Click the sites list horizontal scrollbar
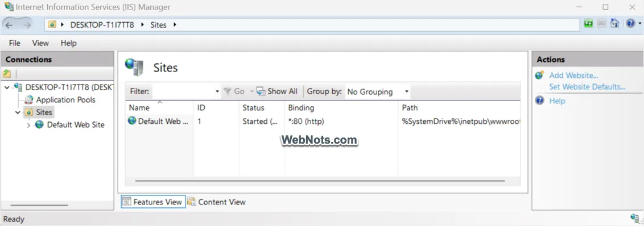Screen dimensions: 644x226 (320, 181)
